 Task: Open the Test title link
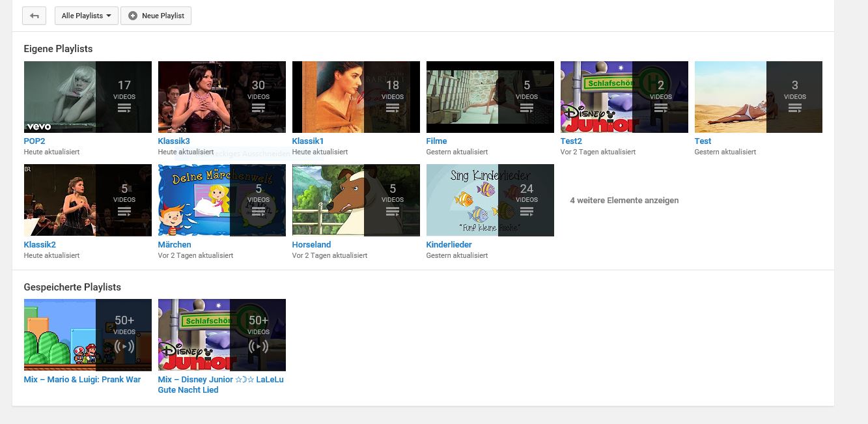703,141
